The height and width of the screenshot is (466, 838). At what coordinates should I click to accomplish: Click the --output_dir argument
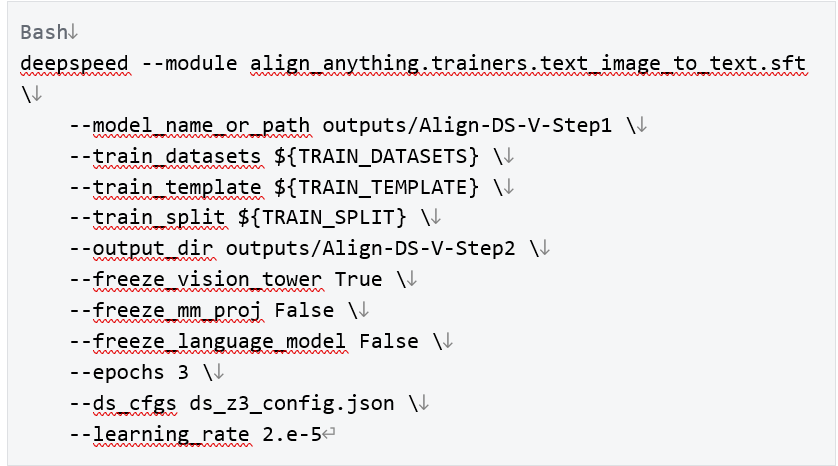[x=142, y=249]
